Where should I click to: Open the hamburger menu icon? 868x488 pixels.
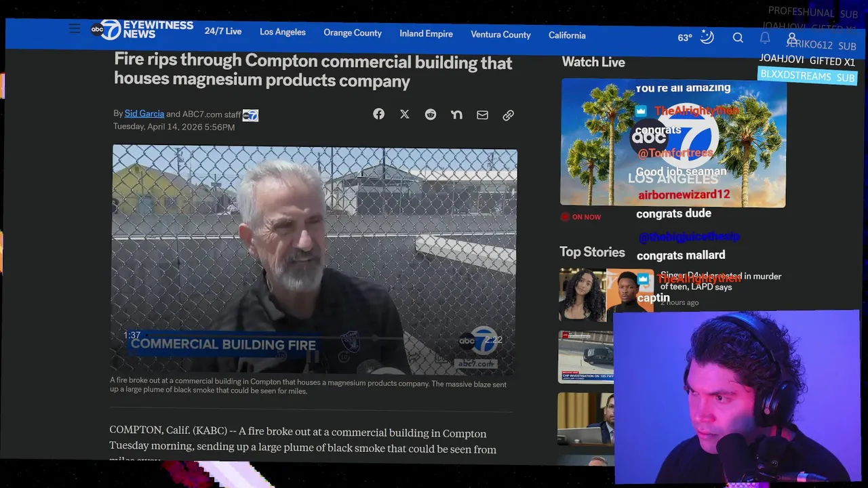75,28
